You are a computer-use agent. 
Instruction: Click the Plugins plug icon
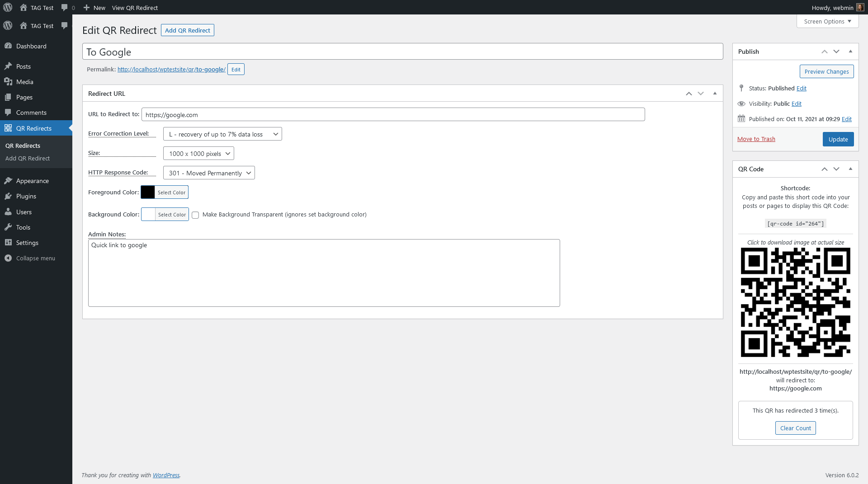(8, 196)
